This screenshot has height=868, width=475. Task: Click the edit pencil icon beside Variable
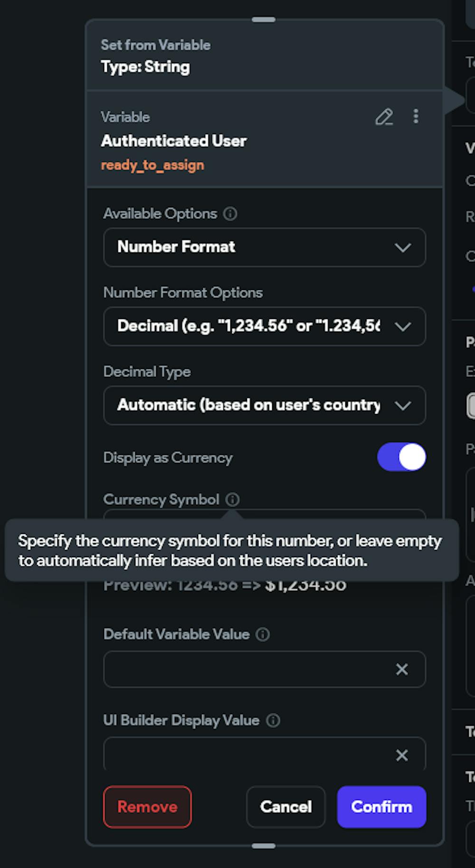coord(384,117)
